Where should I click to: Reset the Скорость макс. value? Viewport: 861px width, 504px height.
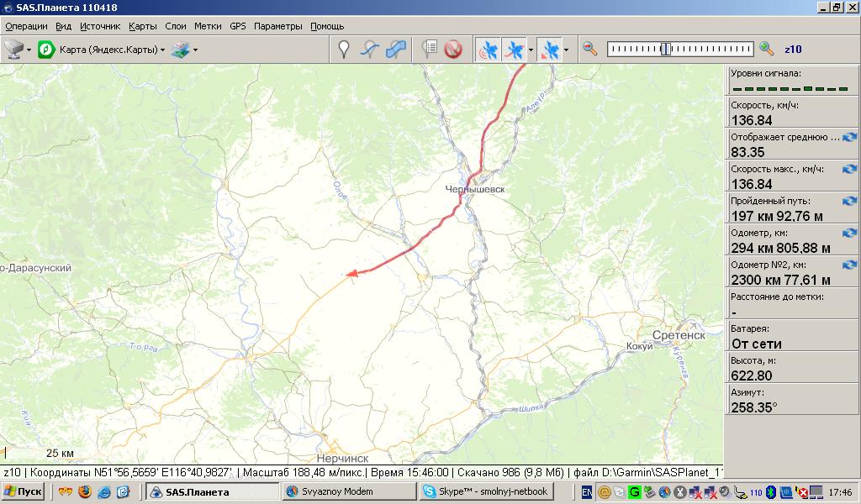point(849,169)
